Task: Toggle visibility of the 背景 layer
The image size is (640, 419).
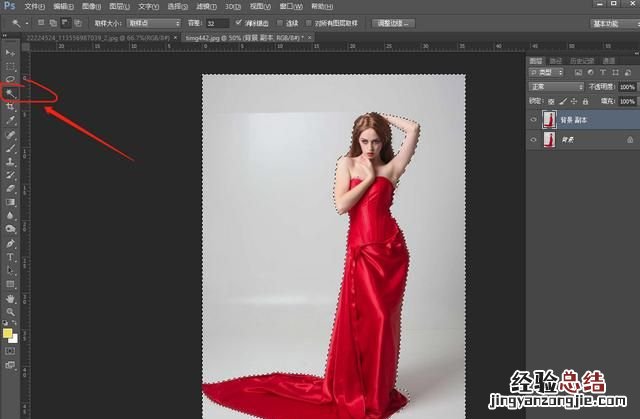Action: click(533, 142)
